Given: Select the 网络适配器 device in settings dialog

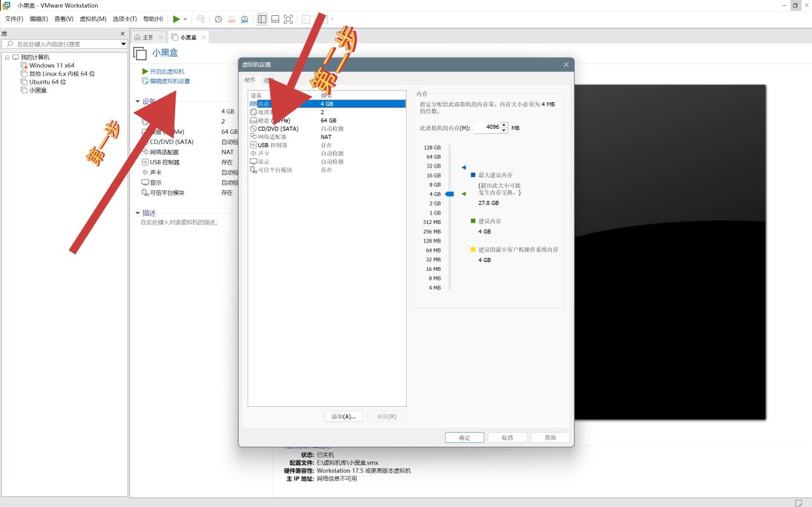Looking at the screenshot, I should pyautogui.click(x=272, y=136).
